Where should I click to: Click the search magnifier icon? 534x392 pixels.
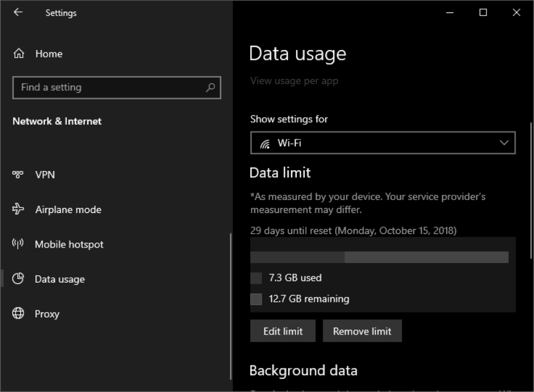tap(210, 88)
